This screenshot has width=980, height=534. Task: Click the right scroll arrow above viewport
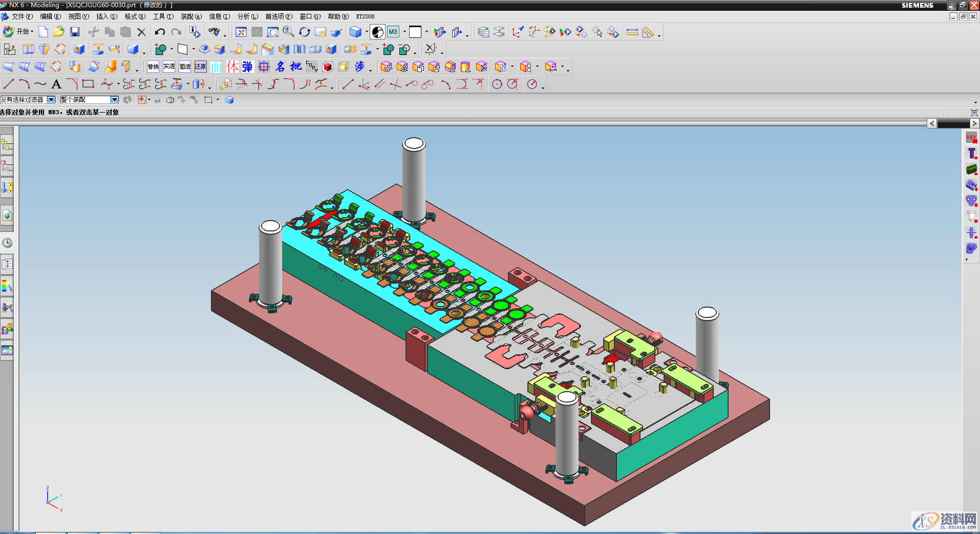pos(974,123)
